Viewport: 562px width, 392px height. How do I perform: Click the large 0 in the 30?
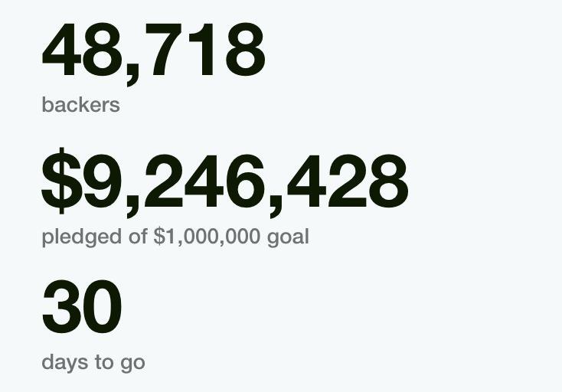(x=103, y=308)
